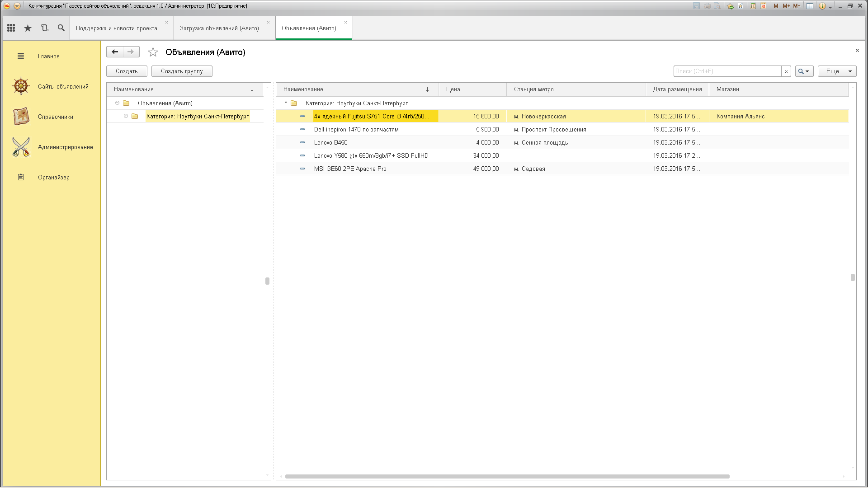Image resolution: width=868 pixels, height=488 pixels.
Task: Click the save diskette icon in the title bar
Action: click(x=696, y=6)
